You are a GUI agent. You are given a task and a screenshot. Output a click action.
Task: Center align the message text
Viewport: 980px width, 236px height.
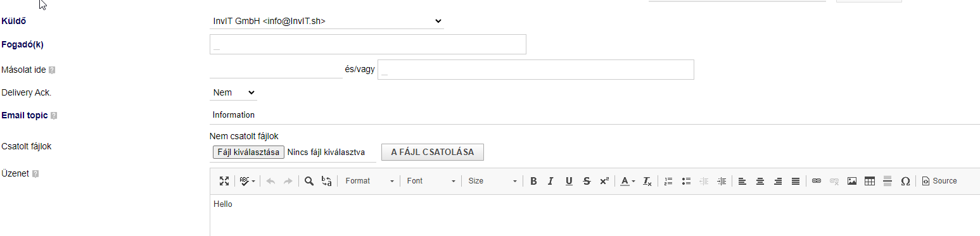(760, 181)
